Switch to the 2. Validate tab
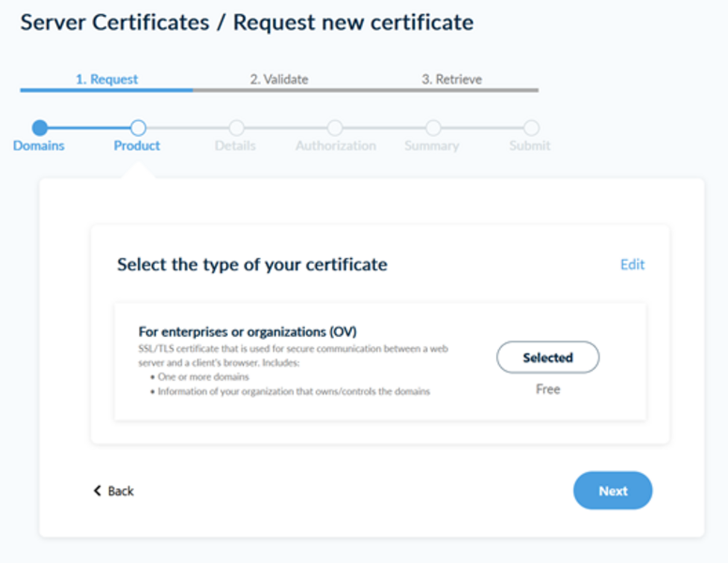Viewport: 728px width, 563px height. 279,80
